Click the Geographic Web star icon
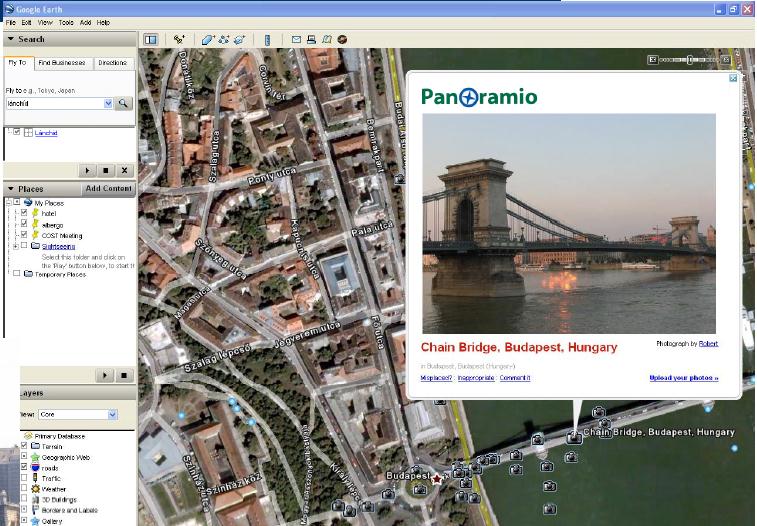 35,457
